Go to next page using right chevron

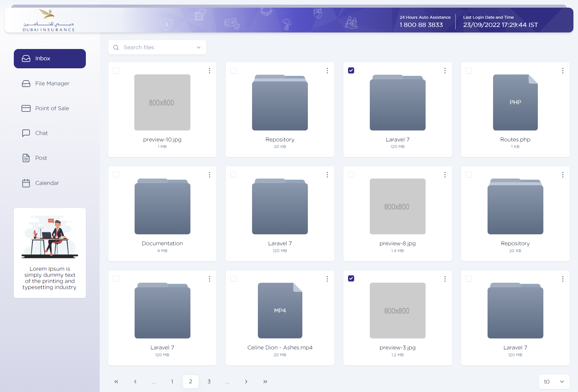[246, 382]
